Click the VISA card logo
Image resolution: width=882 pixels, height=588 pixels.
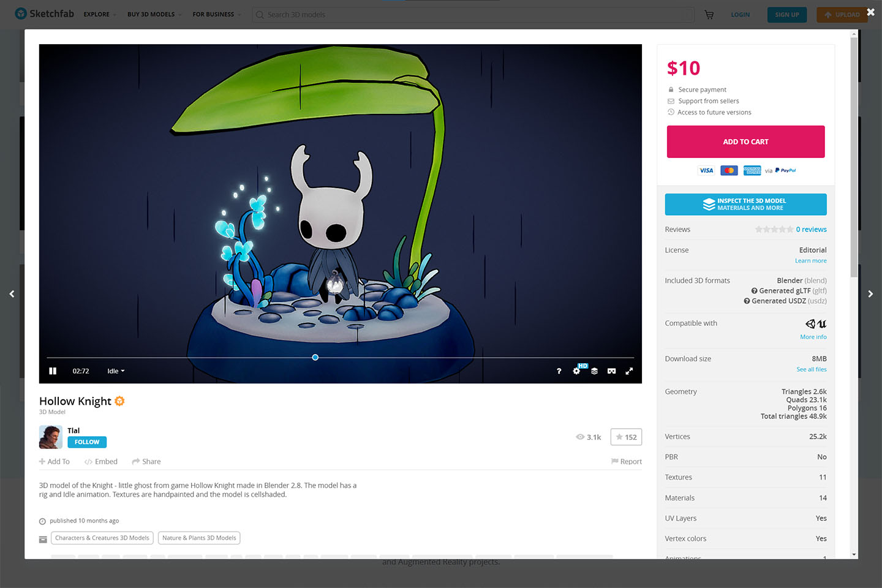706,170
